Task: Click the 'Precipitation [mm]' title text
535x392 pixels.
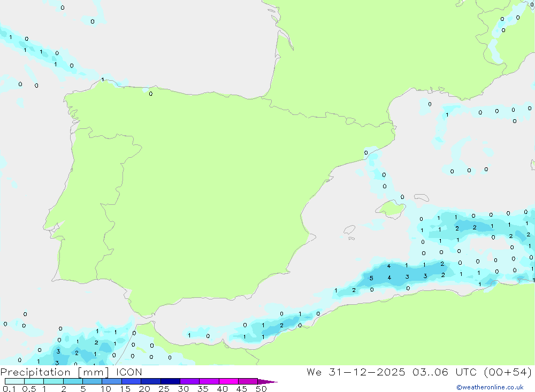Action: pyautogui.click(x=55, y=372)
